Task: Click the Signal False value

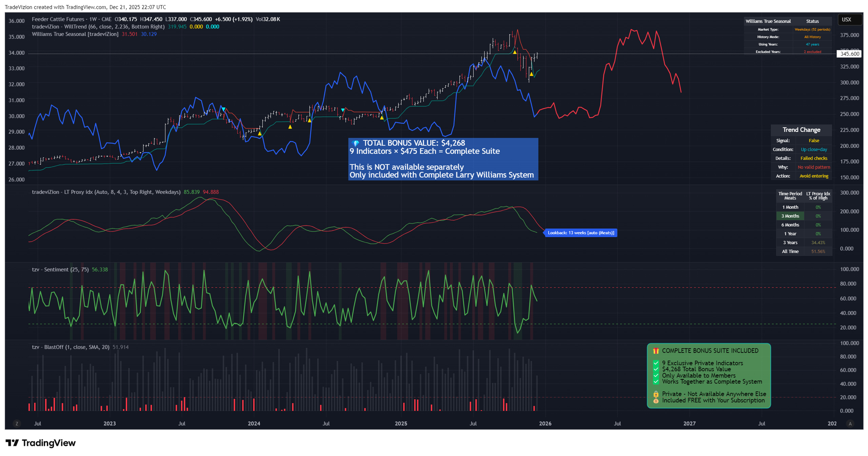Action: tap(814, 140)
